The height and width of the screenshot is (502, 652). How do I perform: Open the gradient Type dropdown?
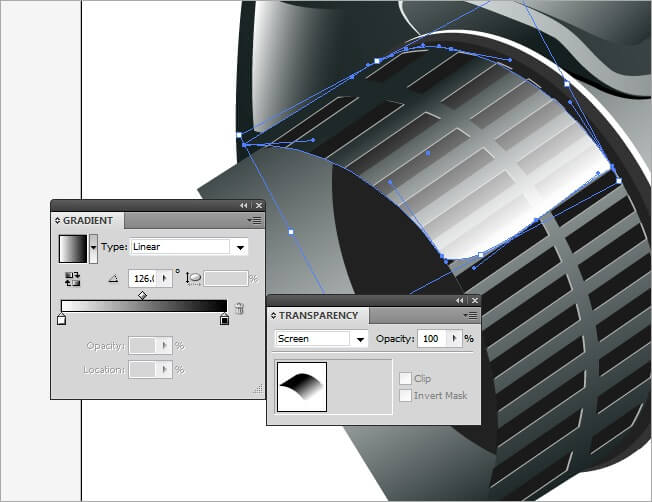[240, 247]
